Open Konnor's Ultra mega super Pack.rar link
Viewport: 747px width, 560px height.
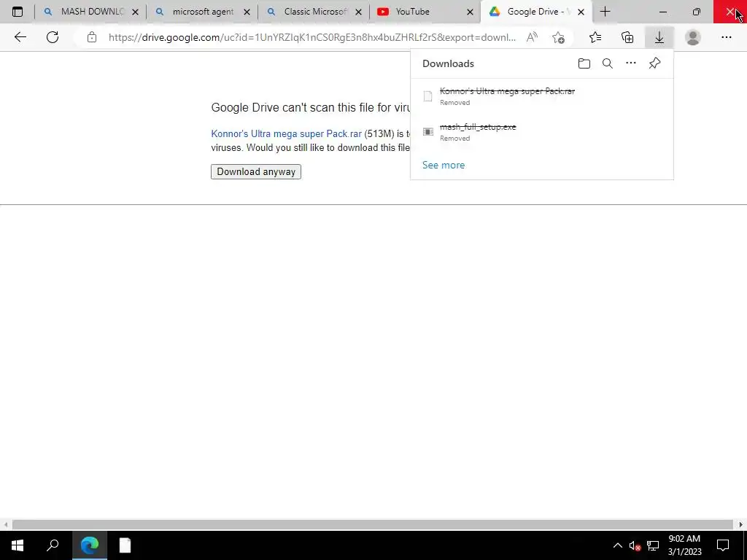(x=286, y=134)
